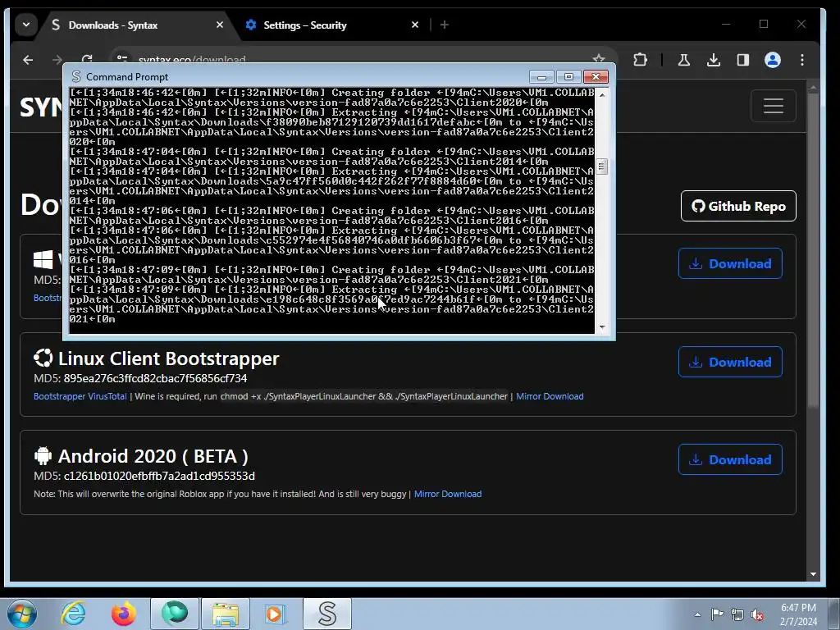Launch Firefox from the taskbar

123,614
